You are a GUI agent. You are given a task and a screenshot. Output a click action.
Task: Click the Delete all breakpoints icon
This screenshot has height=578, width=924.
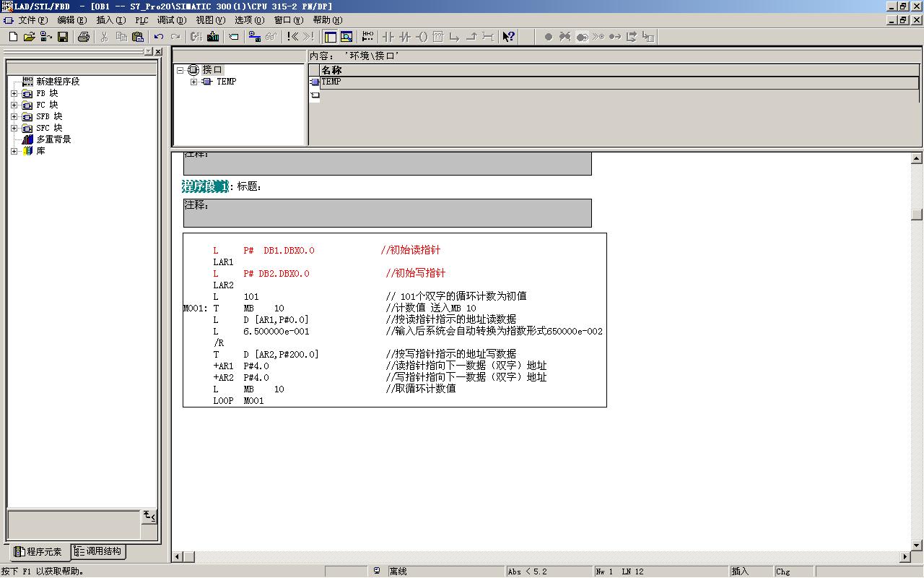pos(565,37)
